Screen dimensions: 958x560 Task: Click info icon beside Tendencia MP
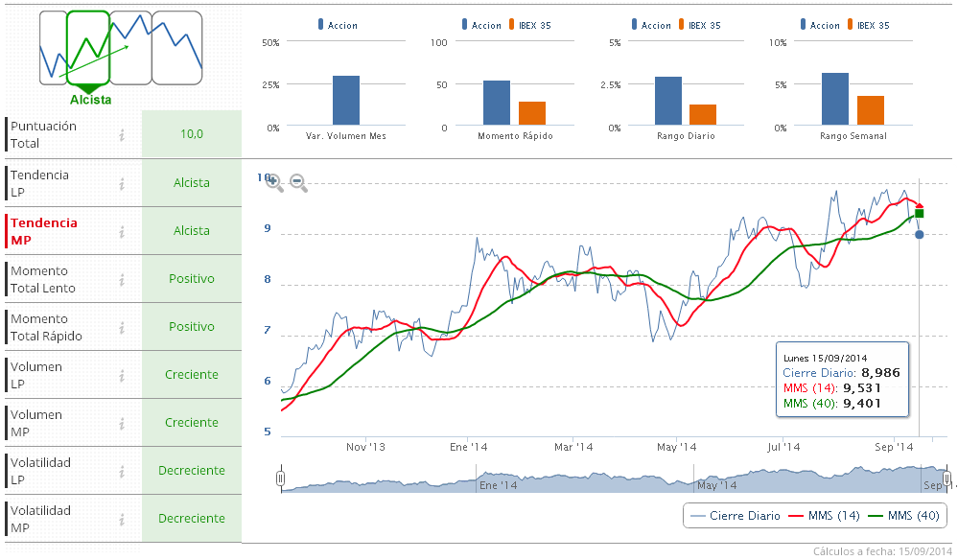click(123, 231)
